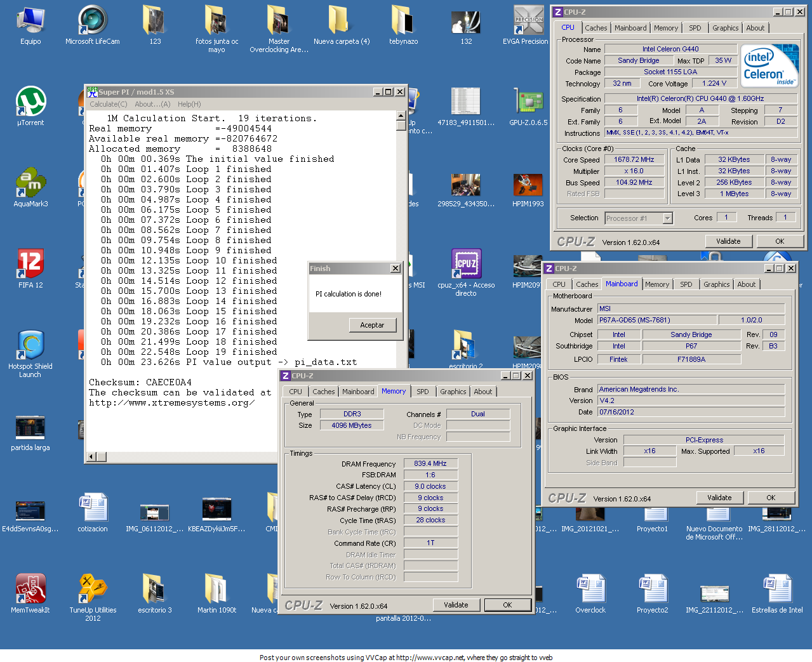Click Super PI horizontal scrollbar left arrow

91,456
